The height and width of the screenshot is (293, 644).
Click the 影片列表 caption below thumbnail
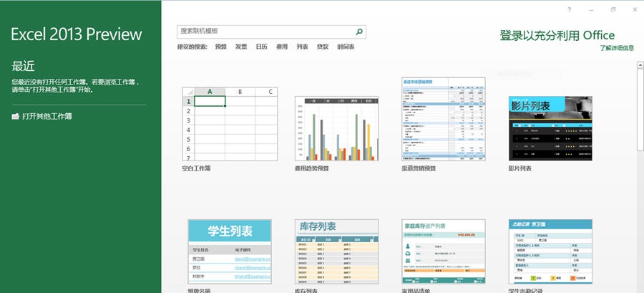tap(520, 168)
